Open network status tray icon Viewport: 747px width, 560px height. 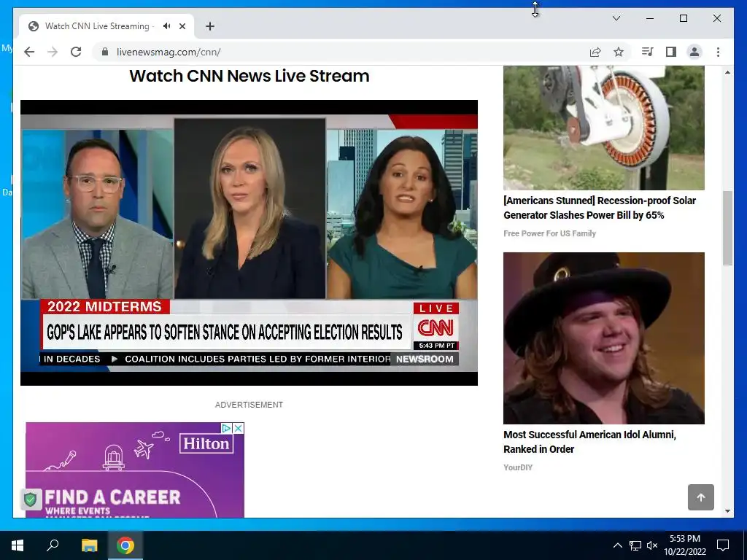point(635,545)
